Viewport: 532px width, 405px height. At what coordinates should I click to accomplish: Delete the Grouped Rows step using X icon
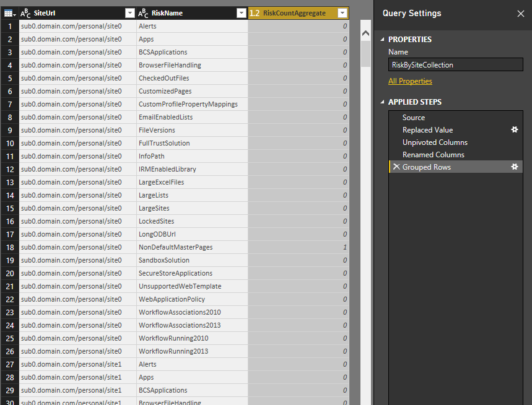pyautogui.click(x=396, y=167)
